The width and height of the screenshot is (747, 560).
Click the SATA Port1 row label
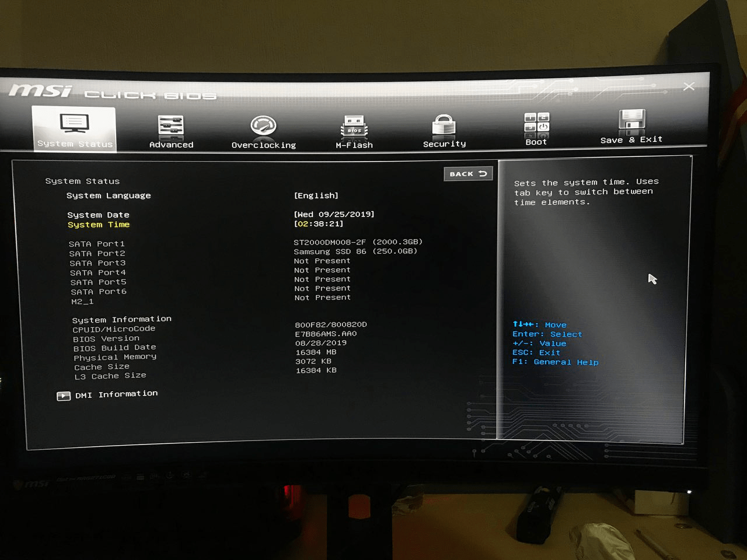point(97,244)
